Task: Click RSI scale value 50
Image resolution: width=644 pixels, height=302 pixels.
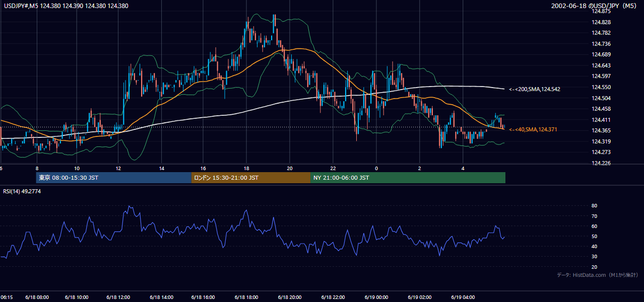Action: click(594, 236)
